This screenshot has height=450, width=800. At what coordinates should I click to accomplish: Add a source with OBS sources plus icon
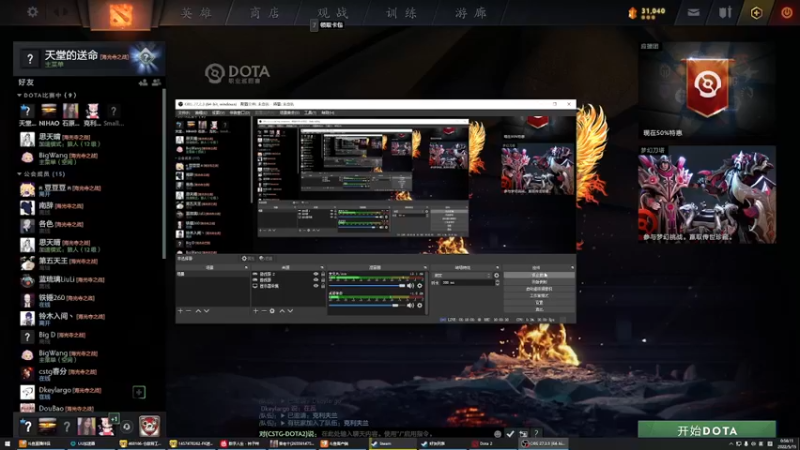[x=256, y=311]
